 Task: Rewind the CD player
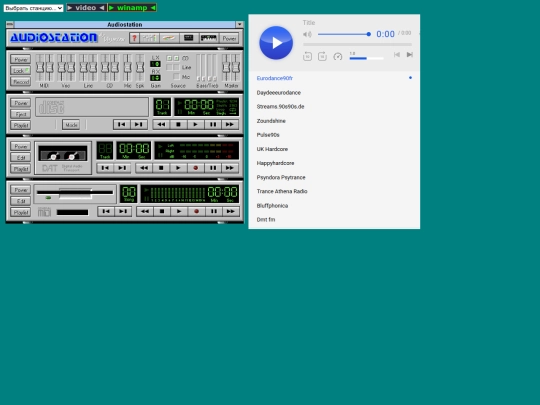point(161,124)
